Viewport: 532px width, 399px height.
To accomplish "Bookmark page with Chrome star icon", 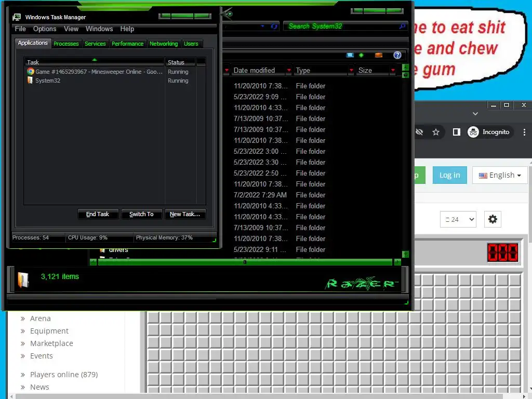I will (x=436, y=132).
